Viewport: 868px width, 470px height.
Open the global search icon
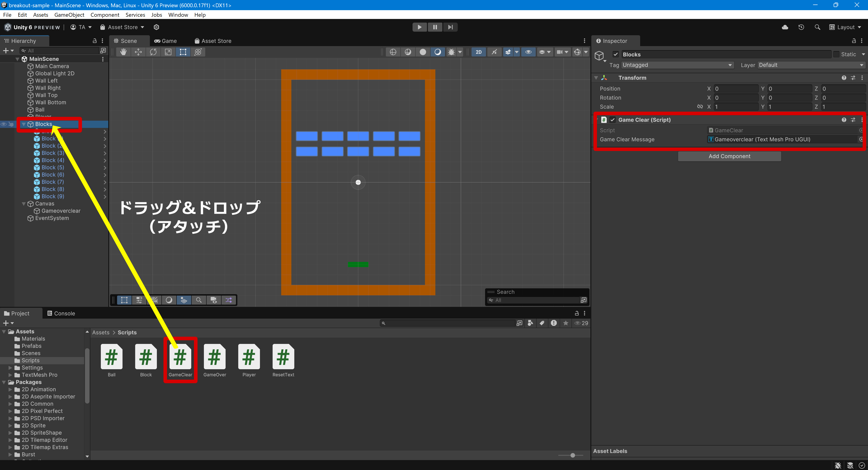817,27
